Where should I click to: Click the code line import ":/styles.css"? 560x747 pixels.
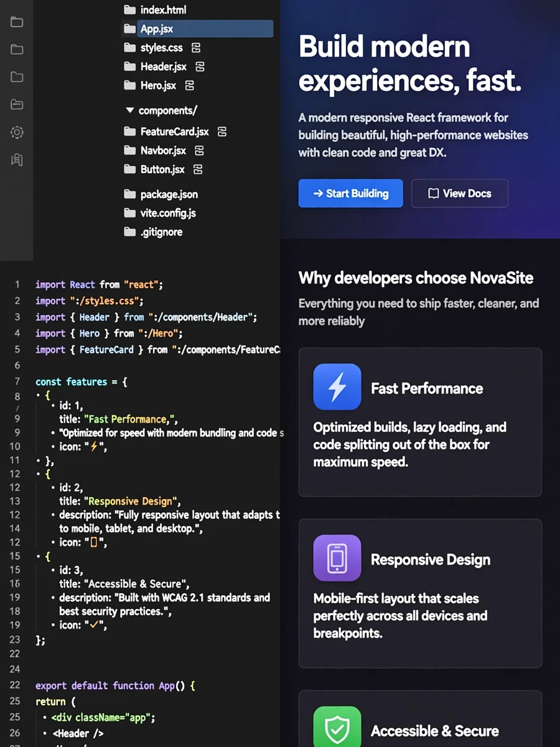click(90, 301)
